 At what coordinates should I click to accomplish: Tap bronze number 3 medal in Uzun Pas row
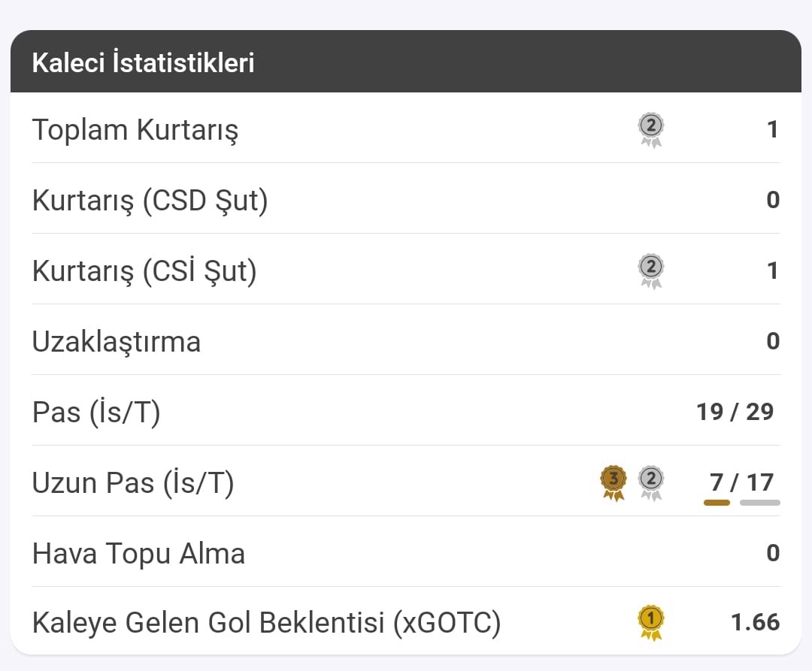(x=614, y=482)
